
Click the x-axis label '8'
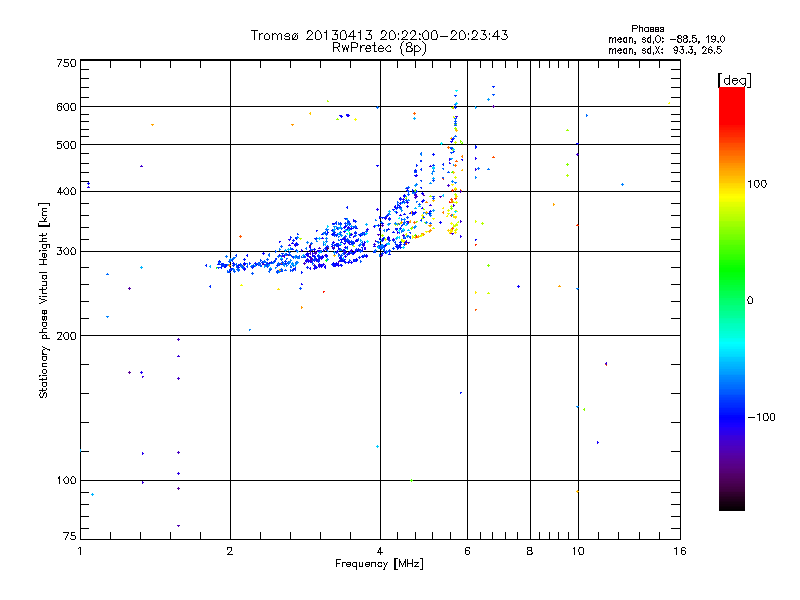530,551
